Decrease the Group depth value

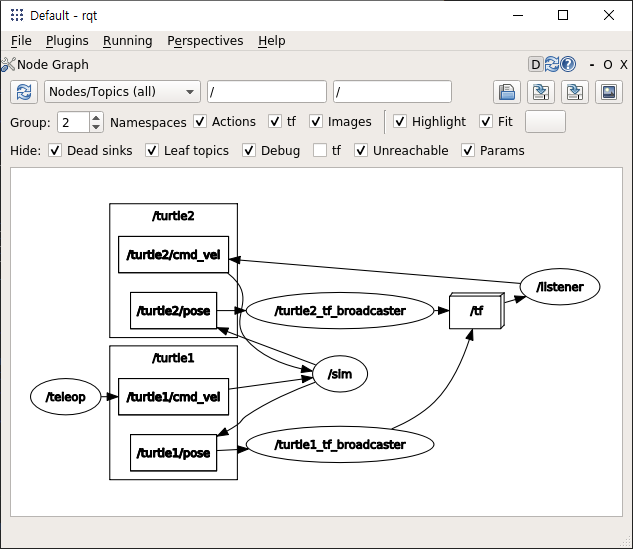pos(96,127)
